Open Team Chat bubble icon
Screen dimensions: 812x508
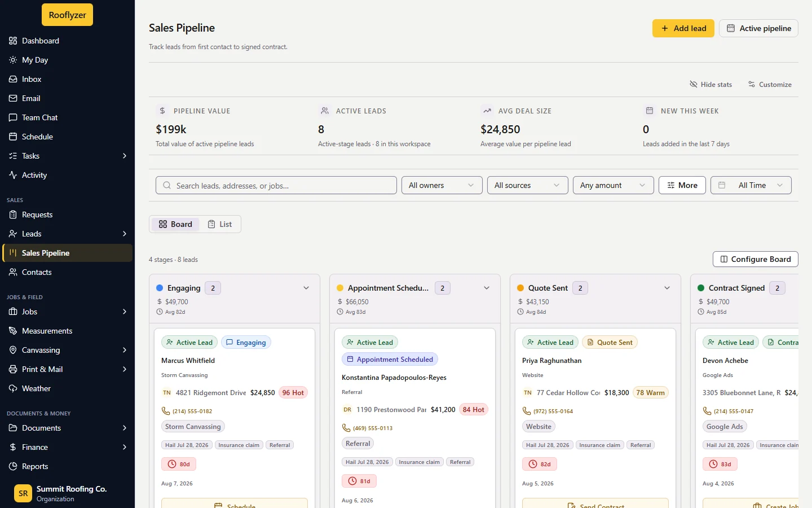pyautogui.click(x=13, y=117)
